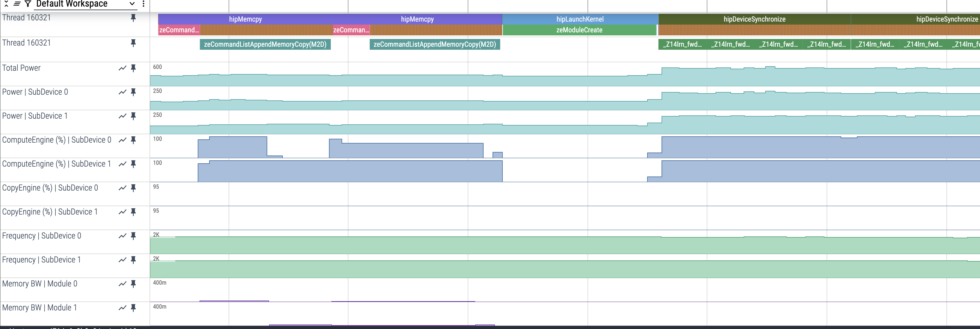Image resolution: width=980 pixels, height=329 pixels.
Task: Click the first zeCommandListAppendMemoryCopy(M2D) slice
Action: click(x=265, y=45)
